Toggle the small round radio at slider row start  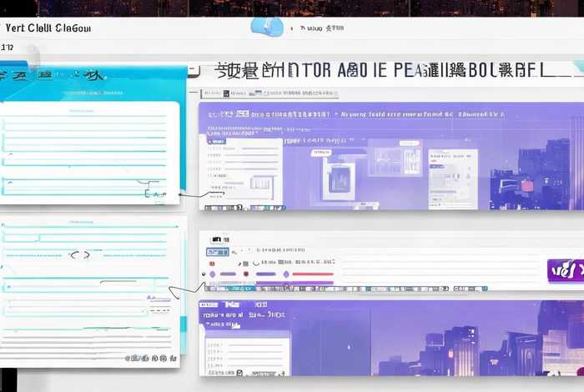click(x=204, y=274)
